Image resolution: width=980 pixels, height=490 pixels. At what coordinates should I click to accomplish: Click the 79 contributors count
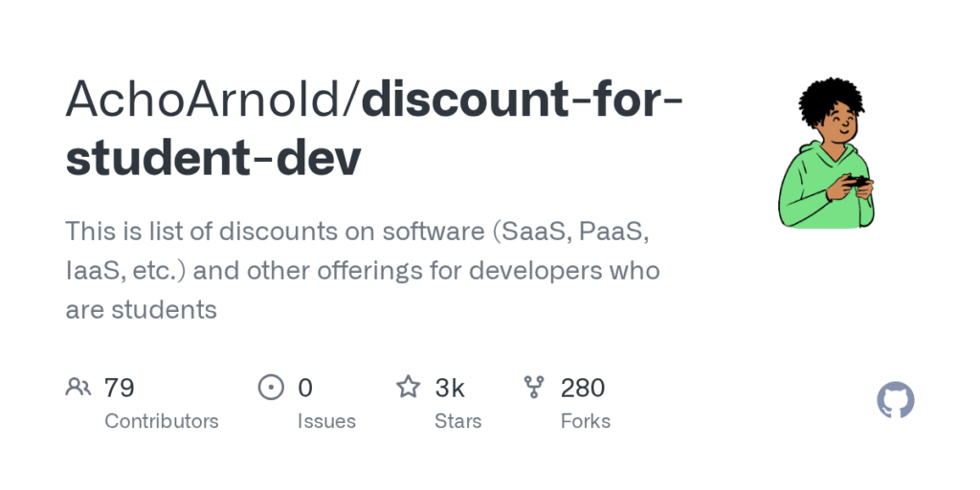[119, 388]
